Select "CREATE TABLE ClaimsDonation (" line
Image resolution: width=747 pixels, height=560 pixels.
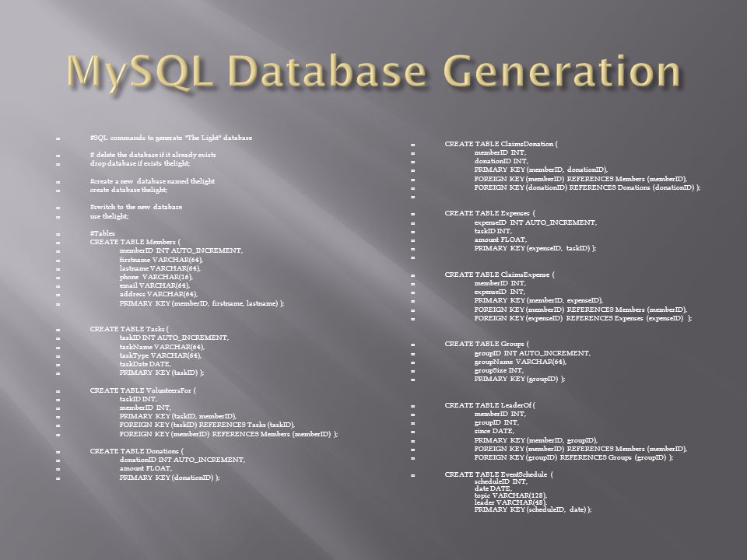[502, 144]
